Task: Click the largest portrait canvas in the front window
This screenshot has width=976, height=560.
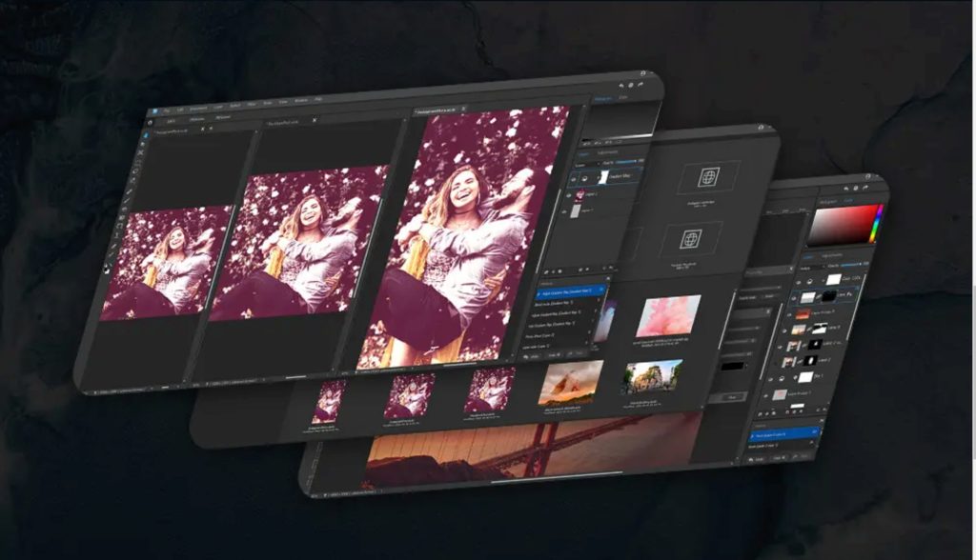Action: 464,236
